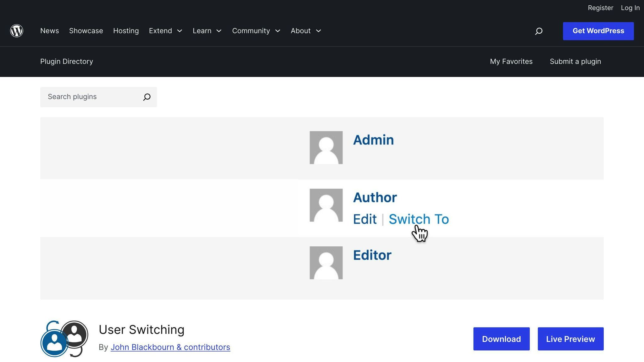Download the User Switching plugin
The height and width of the screenshot is (362, 644).
pyautogui.click(x=501, y=339)
